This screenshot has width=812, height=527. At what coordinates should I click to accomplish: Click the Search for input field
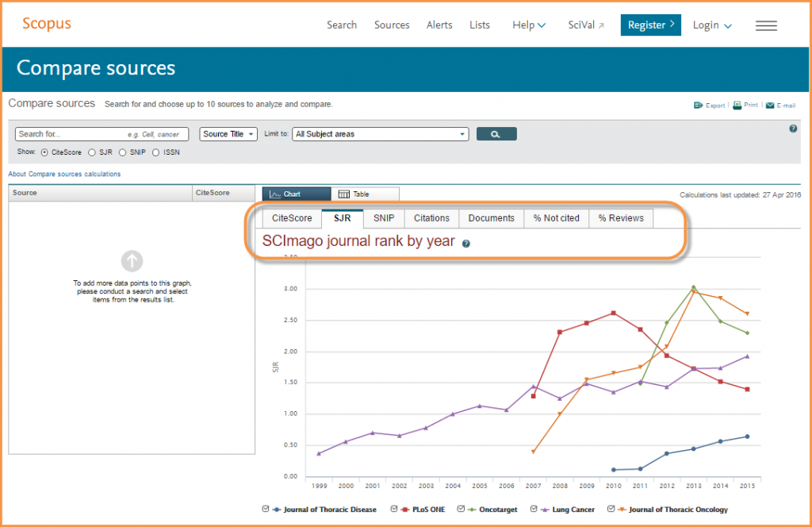[x=101, y=134]
